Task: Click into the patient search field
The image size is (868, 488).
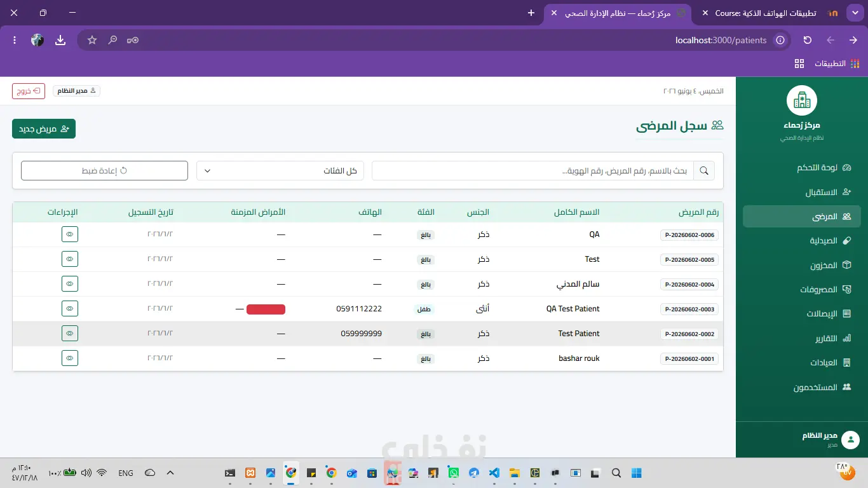Action: 532,171
